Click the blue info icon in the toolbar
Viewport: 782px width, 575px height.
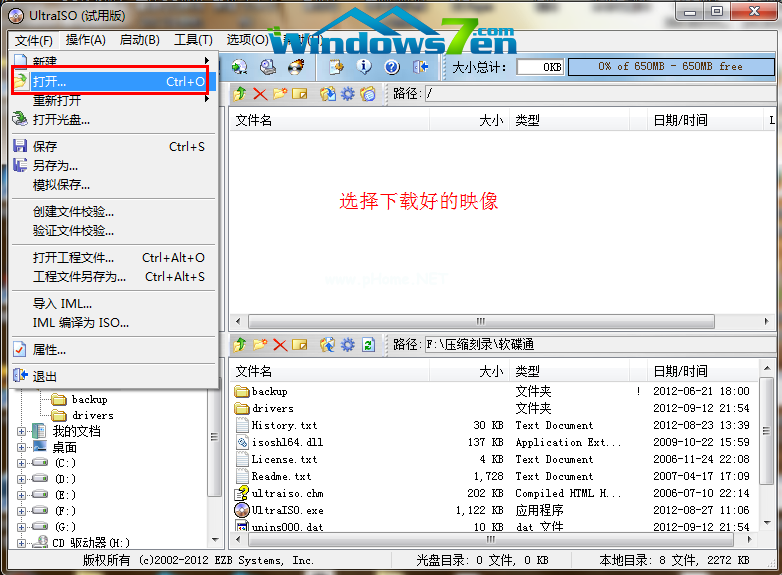(x=364, y=67)
